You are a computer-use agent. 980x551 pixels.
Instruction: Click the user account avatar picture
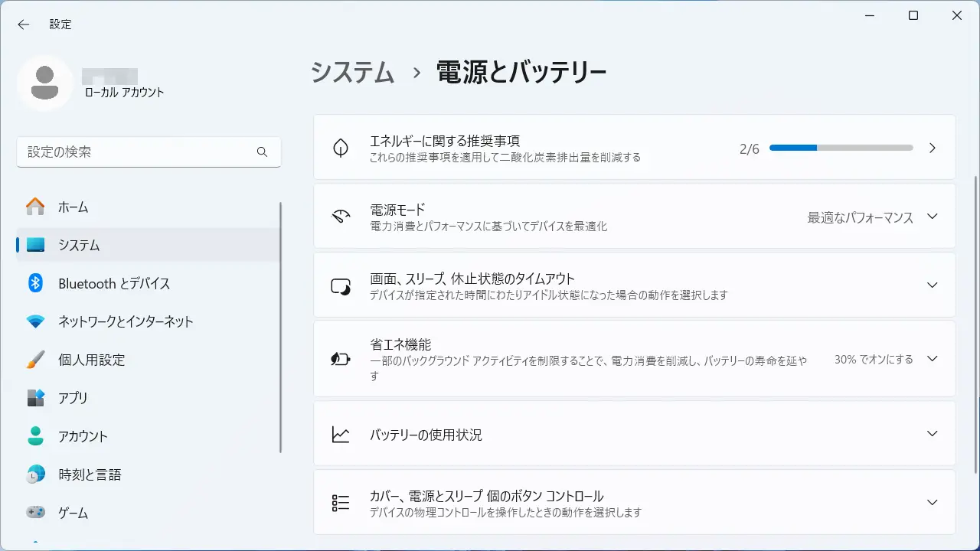(x=45, y=83)
